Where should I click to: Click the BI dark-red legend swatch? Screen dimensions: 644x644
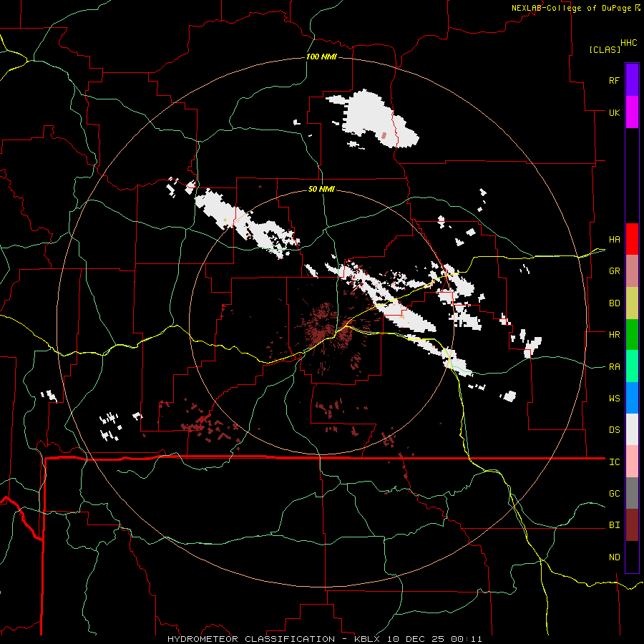pos(632,525)
